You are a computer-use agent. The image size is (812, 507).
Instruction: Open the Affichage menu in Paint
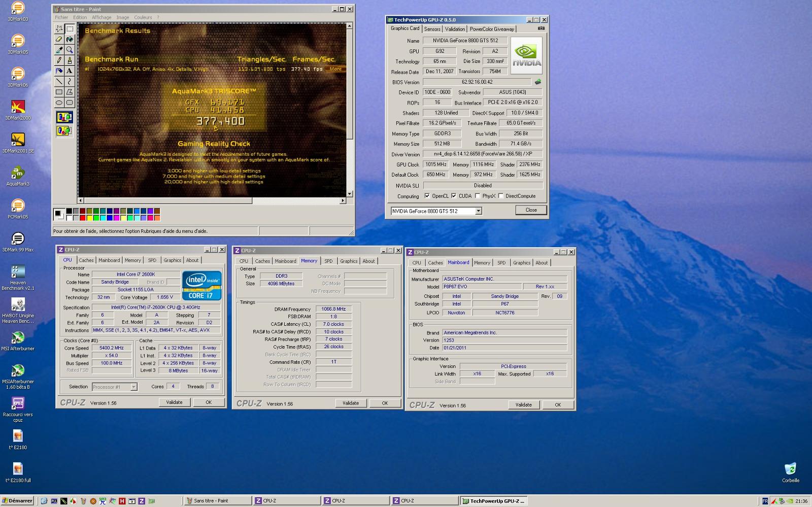(x=101, y=17)
